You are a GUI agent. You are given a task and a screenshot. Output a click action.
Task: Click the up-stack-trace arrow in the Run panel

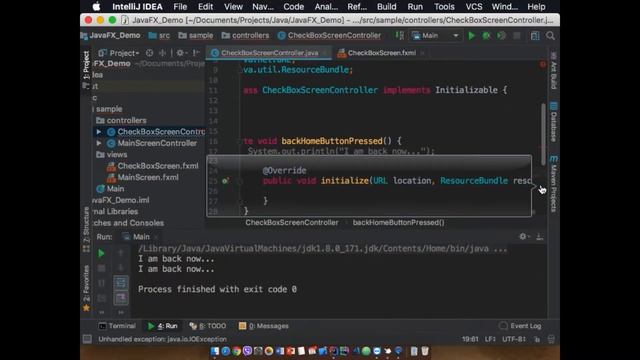tap(121, 253)
